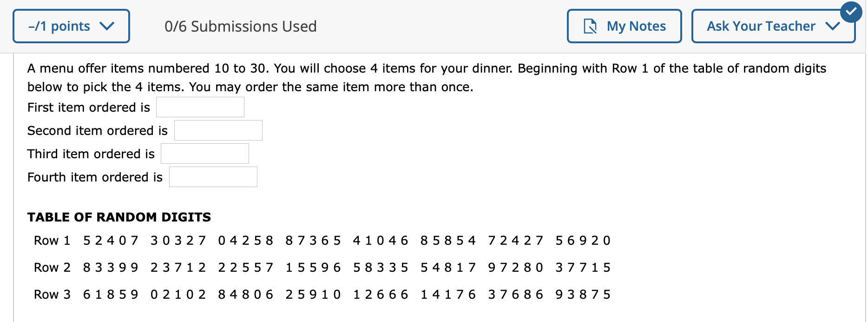Click the Row 2 label
Image resolution: width=868 pixels, height=322 pixels.
(x=53, y=267)
